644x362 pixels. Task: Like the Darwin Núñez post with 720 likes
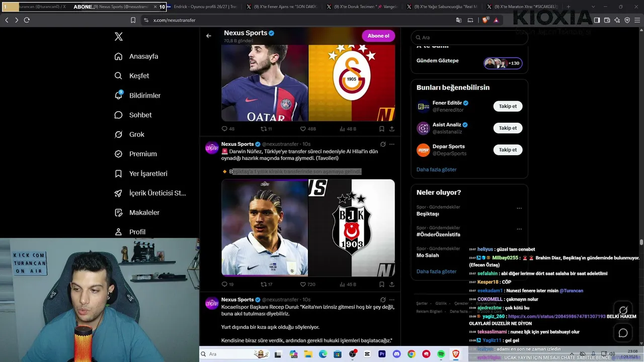308,284
